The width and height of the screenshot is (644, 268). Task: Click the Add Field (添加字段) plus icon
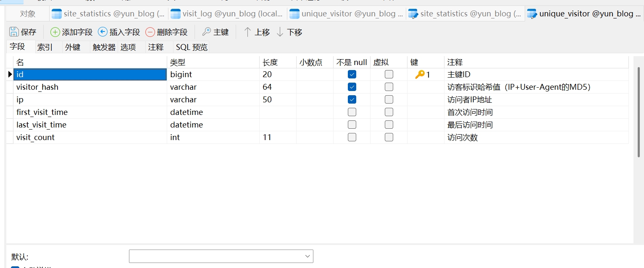click(x=55, y=32)
